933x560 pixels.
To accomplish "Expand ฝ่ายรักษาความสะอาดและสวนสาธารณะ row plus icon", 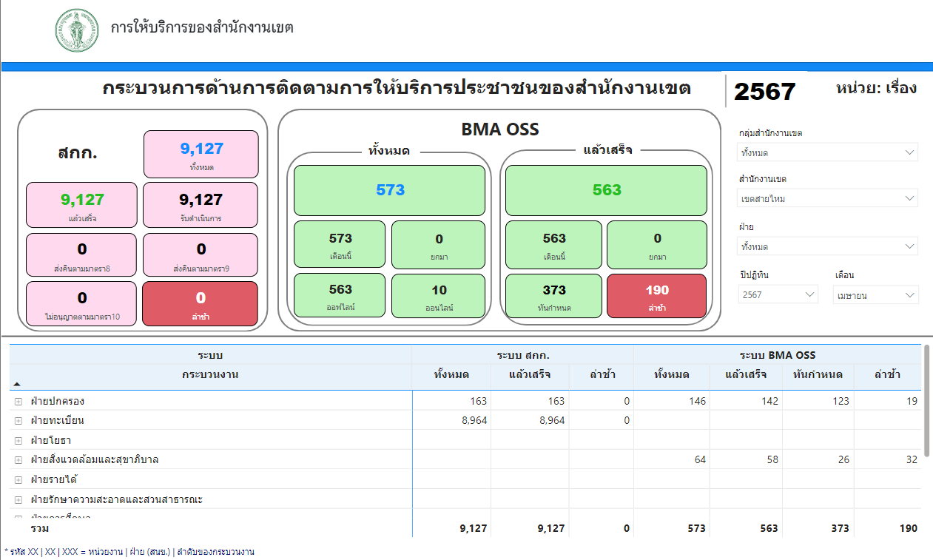I will 18,499.
